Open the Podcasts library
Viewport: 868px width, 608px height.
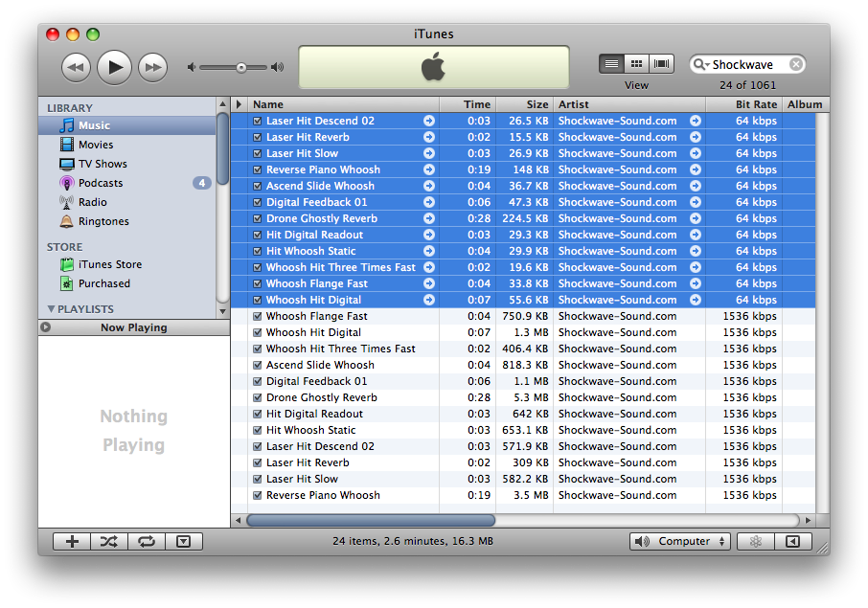(x=101, y=183)
